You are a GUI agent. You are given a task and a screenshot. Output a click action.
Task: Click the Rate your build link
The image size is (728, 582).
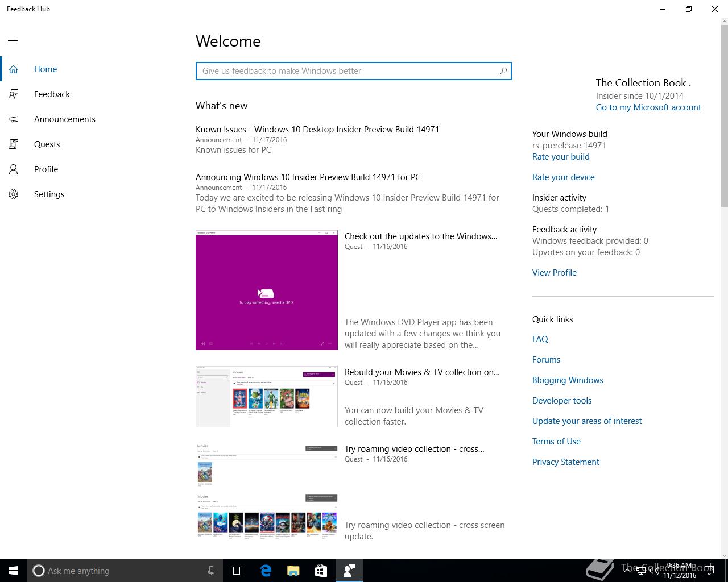[561, 157]
